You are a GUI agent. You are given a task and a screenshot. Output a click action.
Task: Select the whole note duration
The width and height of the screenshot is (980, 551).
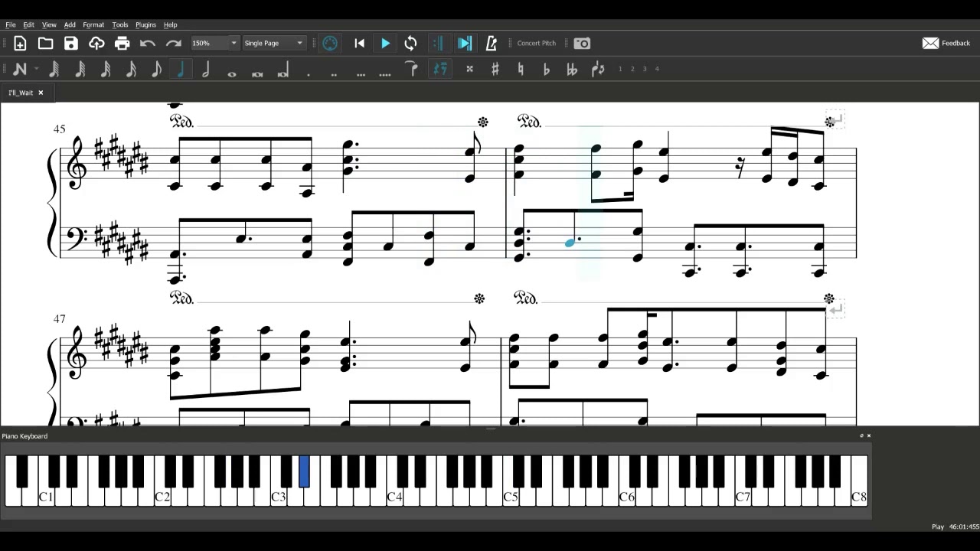(x=232, y=73)
